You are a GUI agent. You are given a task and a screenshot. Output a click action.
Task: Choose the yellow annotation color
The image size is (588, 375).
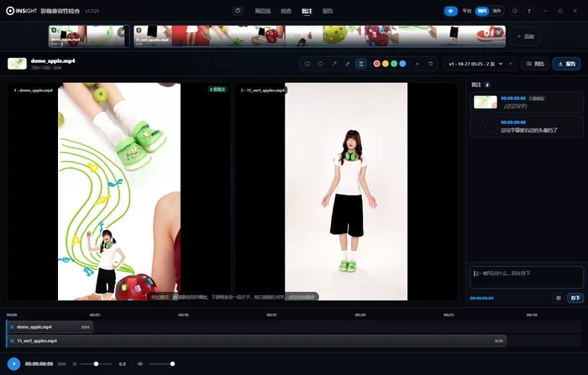tap(386, 64)
